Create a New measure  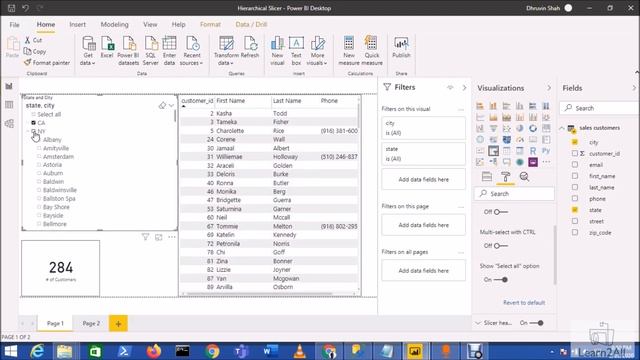click(x=349, y=51)
